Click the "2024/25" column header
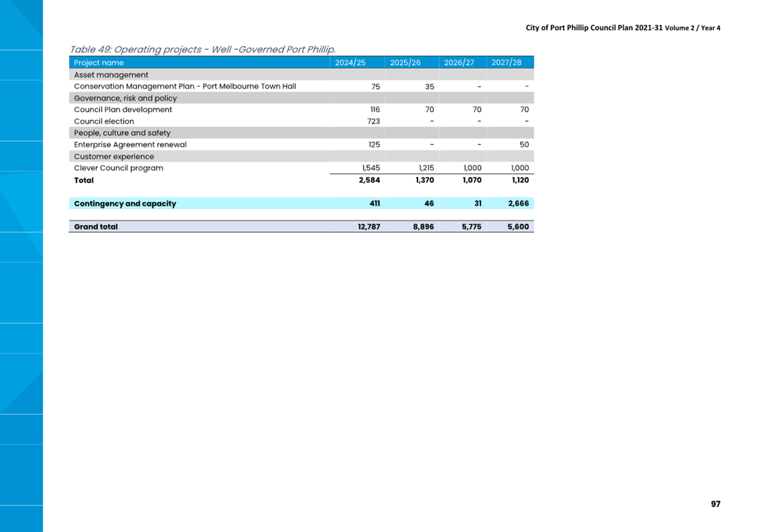Viewport: 762px width, 532px height. (x=350, y=63)
